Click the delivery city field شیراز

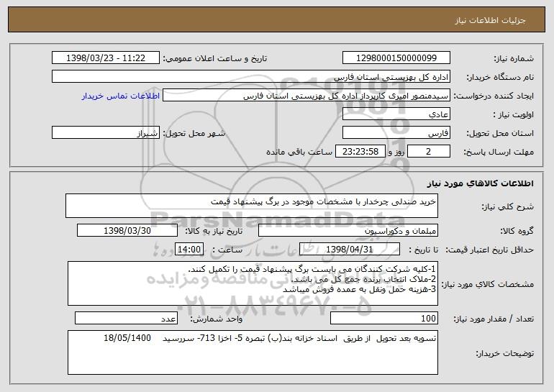(x=106, y=133)
